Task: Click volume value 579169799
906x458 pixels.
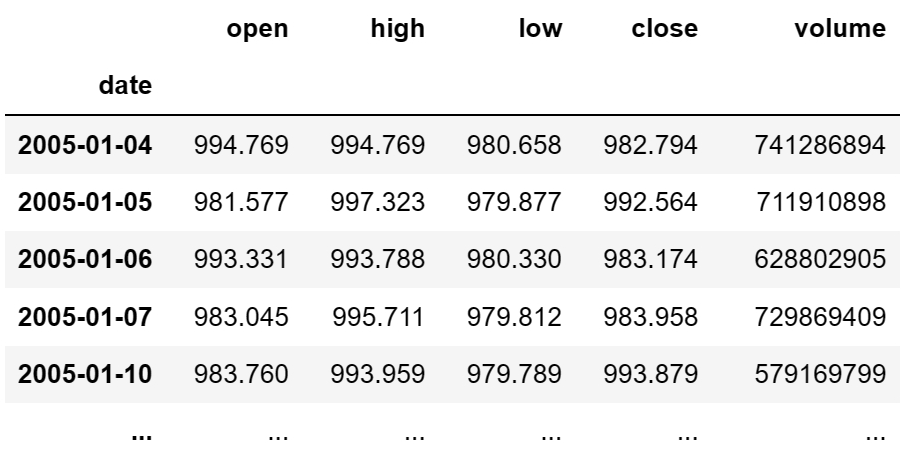Action: click(x=820, y=374)
